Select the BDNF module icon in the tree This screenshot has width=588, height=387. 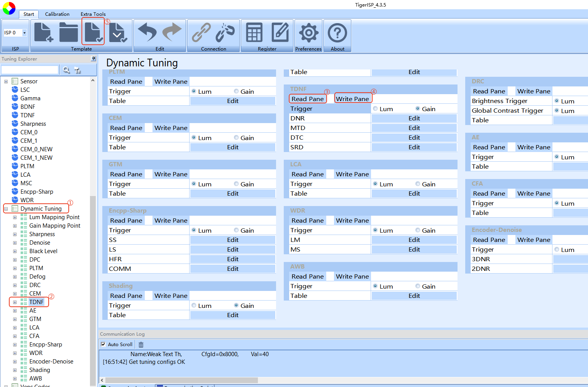(x=15, y=106)
